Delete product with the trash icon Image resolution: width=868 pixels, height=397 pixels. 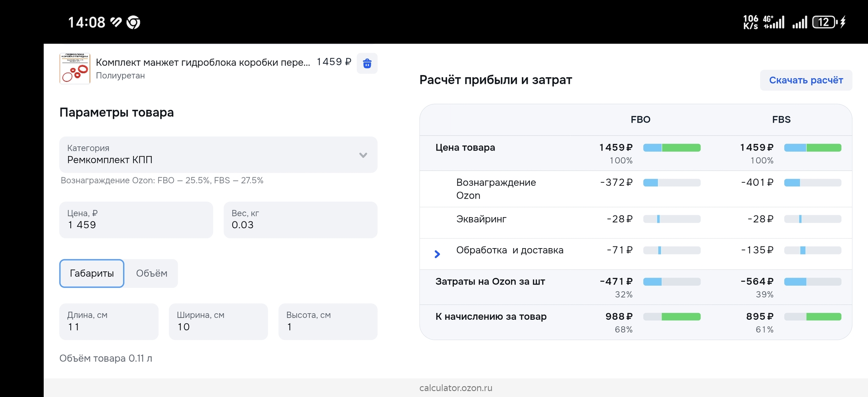click(x=367, y=64)
